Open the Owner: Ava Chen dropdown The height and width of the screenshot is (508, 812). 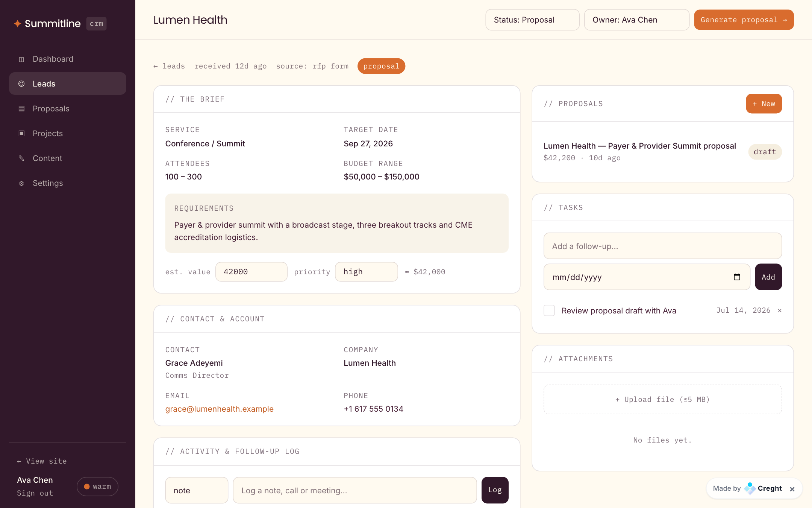(637, 20)
